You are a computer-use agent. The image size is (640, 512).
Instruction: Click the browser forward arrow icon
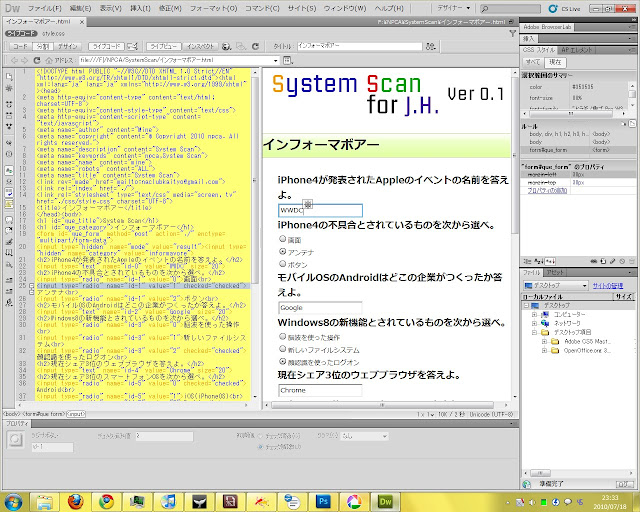(24, 60)
